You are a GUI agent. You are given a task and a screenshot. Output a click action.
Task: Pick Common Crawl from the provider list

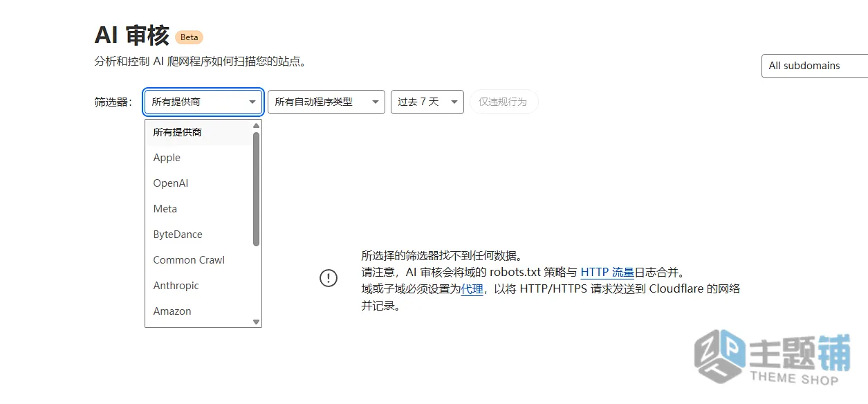pyautogui.click(x=198, y=260)
